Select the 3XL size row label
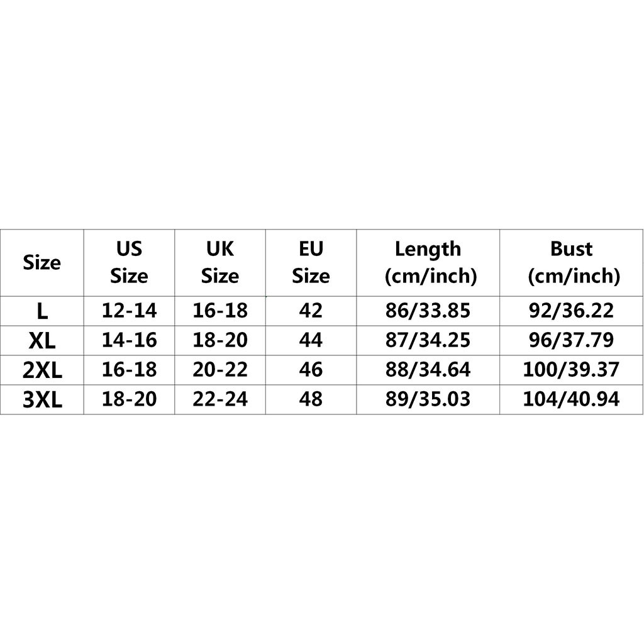The image size is (644, 644). coord(42,399)
